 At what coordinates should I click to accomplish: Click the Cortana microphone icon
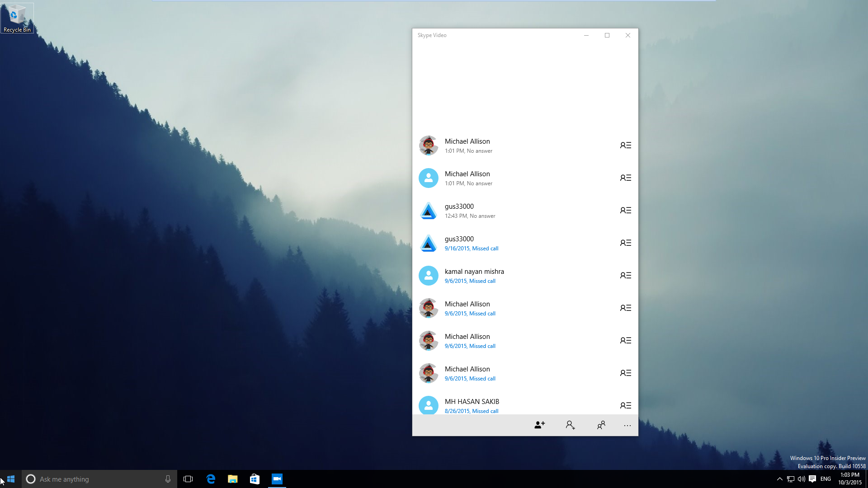click(x=168, y=479)
